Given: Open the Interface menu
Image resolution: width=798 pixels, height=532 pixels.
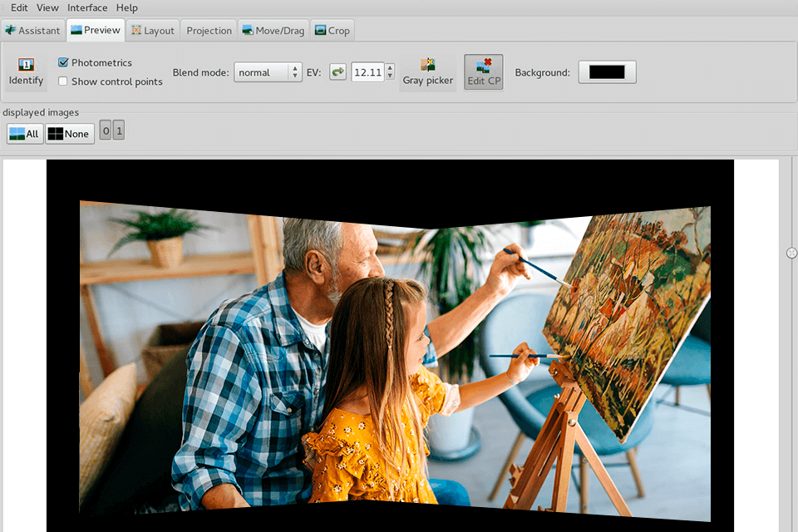Looking at the screenshot, I should coord(86,7).
